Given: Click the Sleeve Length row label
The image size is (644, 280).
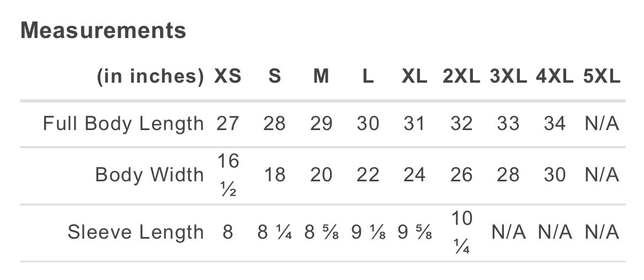Looking at the screenshot, I should [x=136, y=232].
